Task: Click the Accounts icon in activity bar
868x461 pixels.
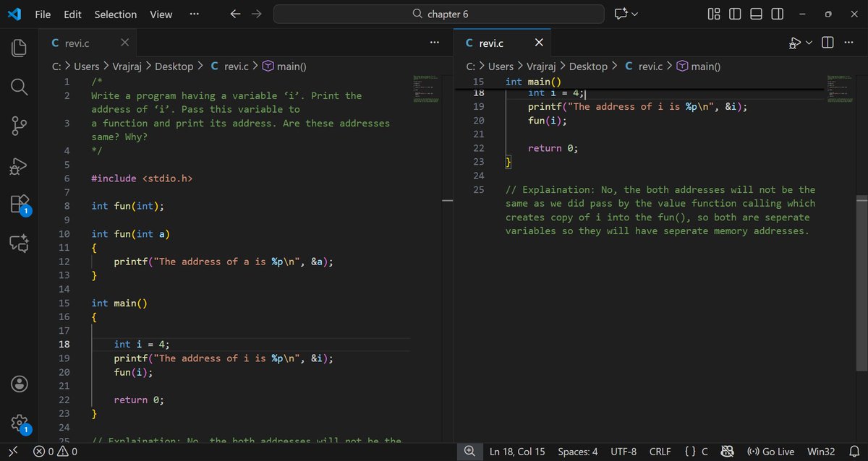Action: (x=19, y=384)
